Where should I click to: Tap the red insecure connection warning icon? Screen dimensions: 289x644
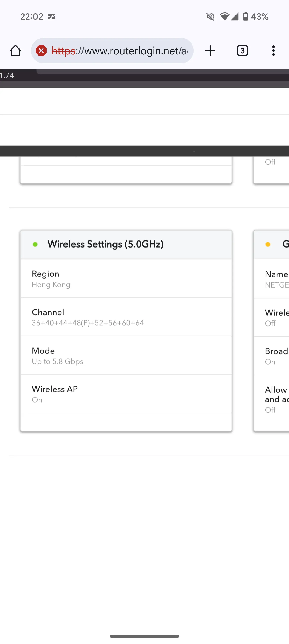(41, 51)
